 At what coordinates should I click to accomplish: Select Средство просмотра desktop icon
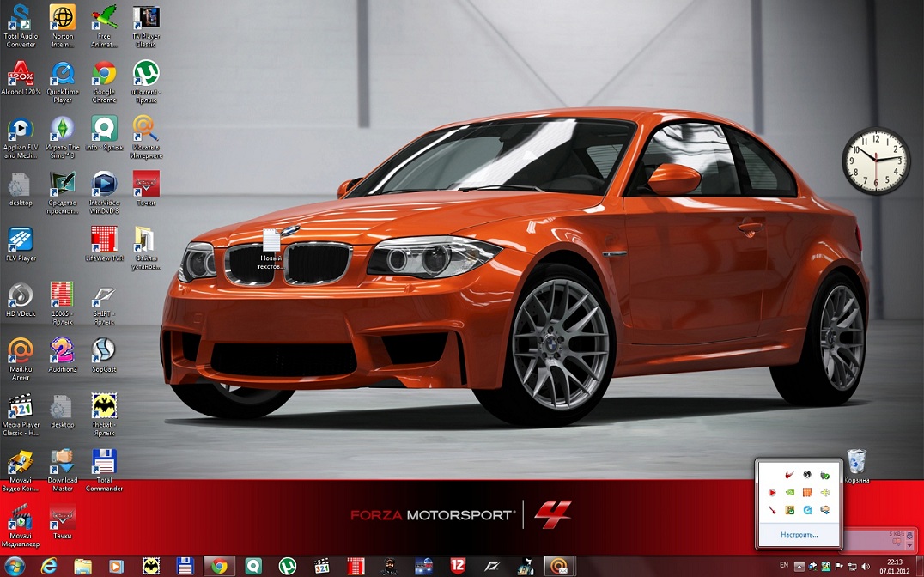tap(63, 192)
